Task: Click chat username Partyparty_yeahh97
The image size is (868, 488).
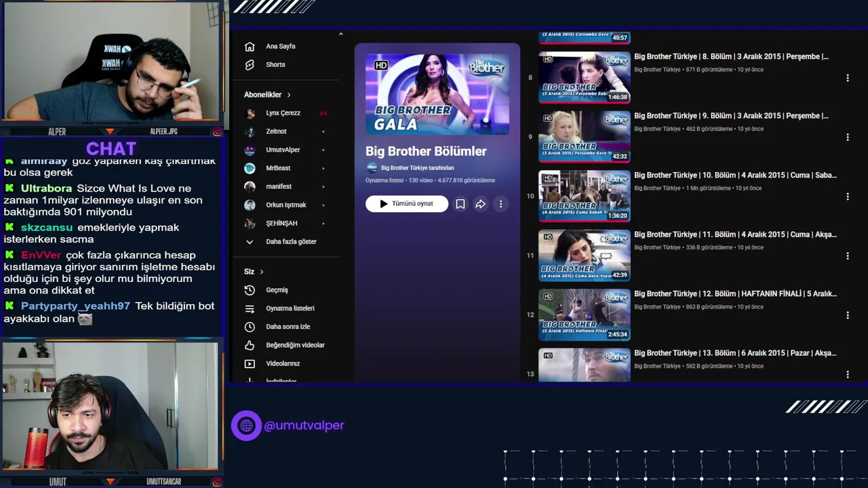Action: click(75, 306)
